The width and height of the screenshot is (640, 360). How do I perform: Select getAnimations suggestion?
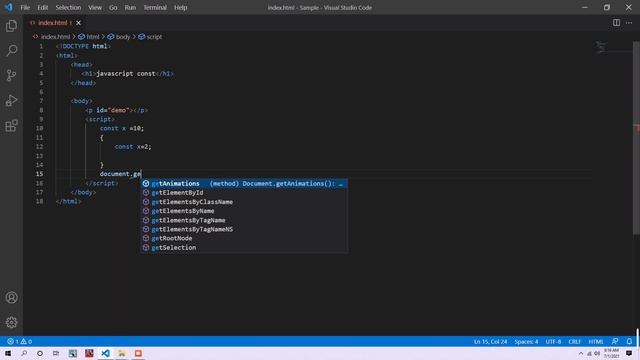[x=244, y=184]
